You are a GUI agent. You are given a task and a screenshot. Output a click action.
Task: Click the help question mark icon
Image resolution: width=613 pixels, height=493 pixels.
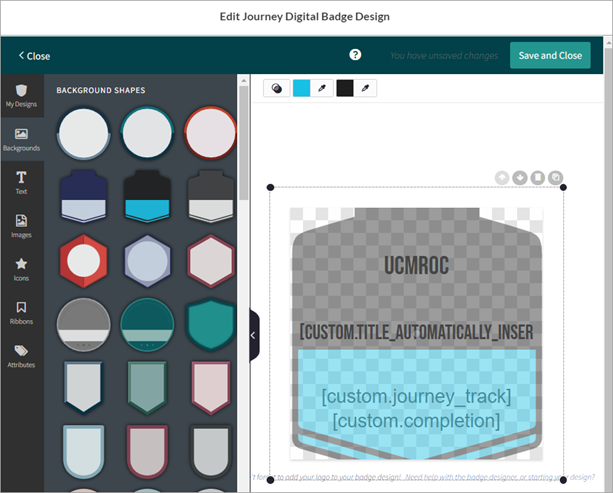355,55
